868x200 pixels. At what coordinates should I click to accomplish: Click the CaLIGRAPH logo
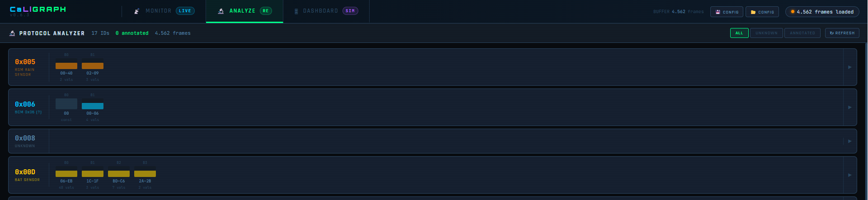[38, 9]
